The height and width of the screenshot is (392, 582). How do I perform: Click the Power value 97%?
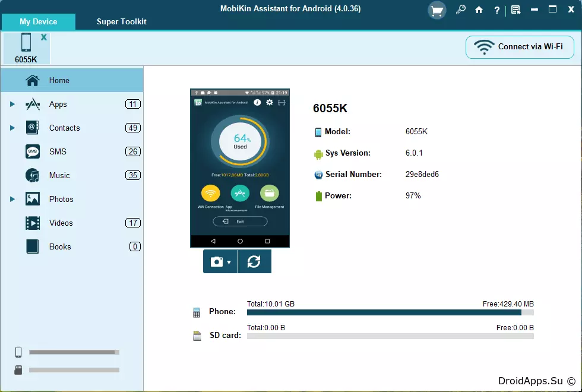[413, 195]
